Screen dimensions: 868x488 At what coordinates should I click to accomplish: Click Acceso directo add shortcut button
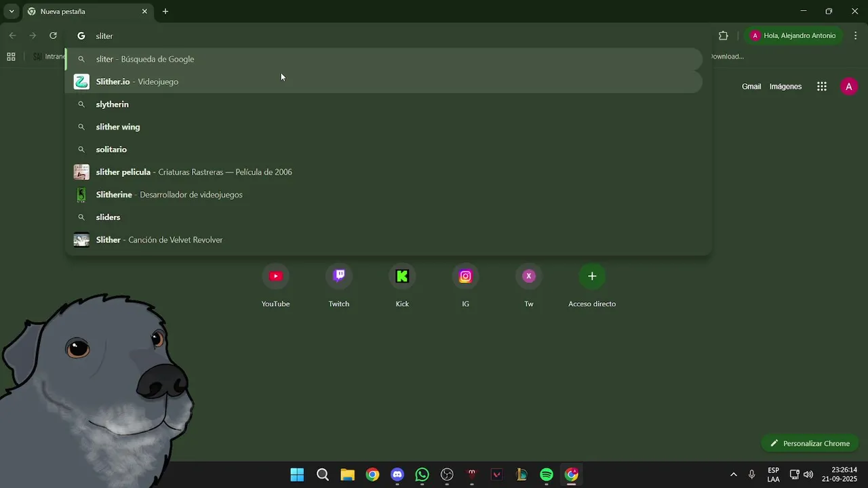[592, 285]
